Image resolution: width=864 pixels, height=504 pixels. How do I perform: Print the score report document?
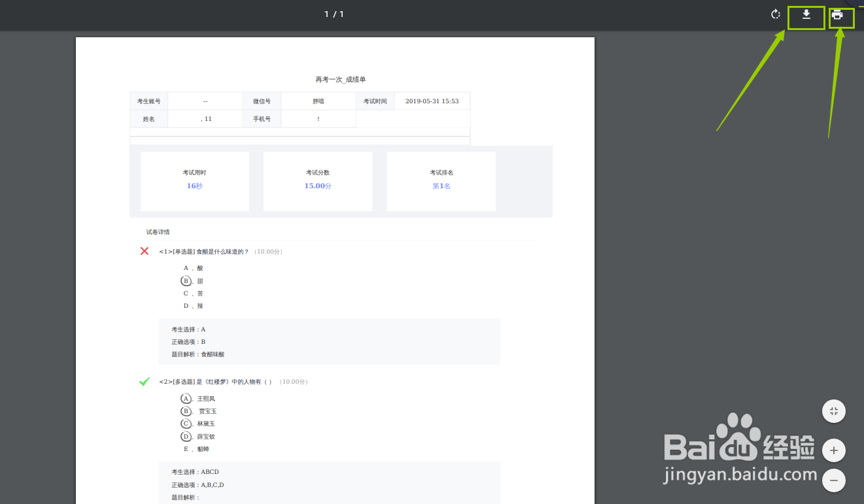point(837,14)
